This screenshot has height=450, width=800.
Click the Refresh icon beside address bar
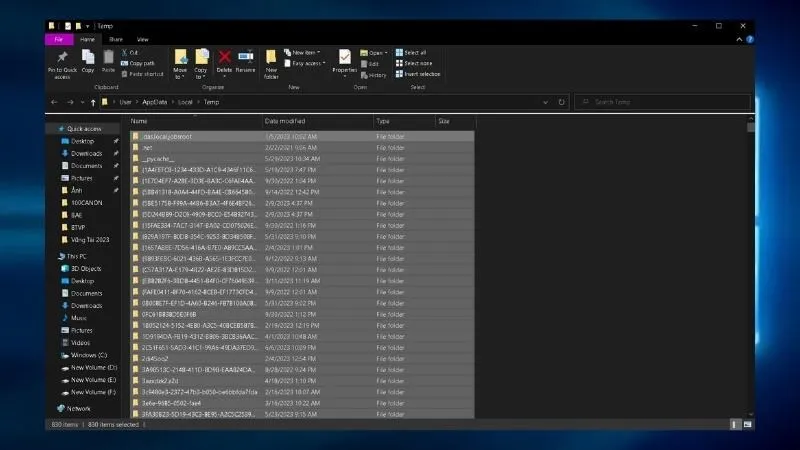pos(562,102)
